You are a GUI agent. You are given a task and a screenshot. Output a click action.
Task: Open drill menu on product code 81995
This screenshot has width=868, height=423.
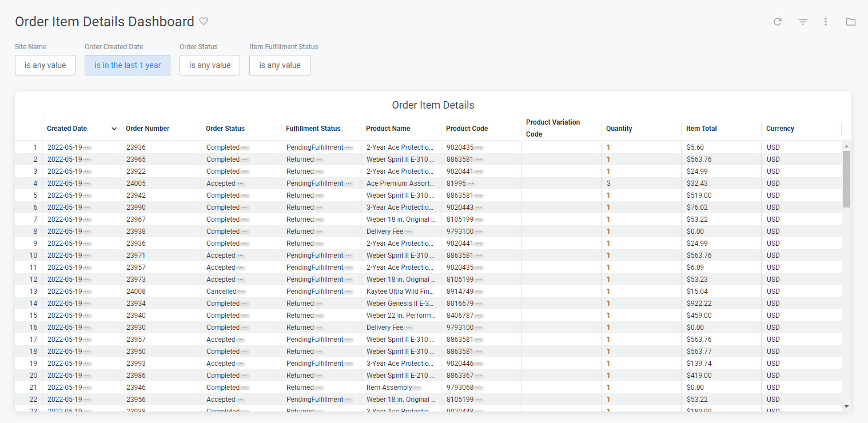(471, 183)
